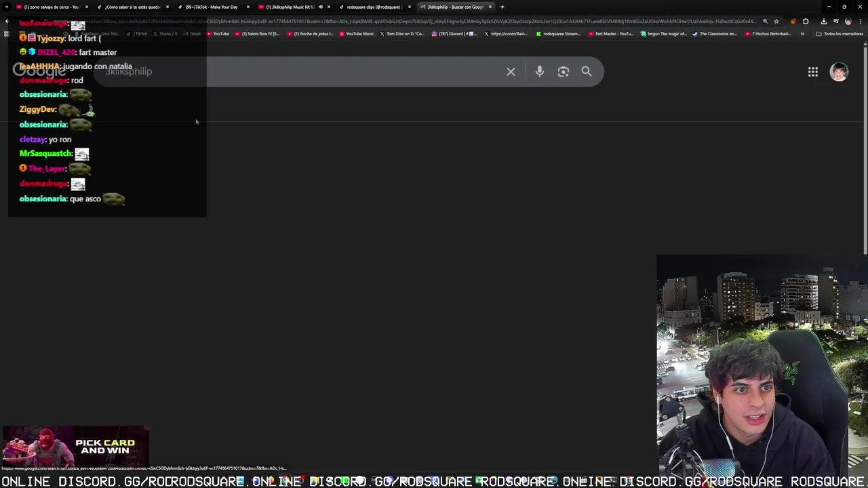Open the media controls icon in the toolbar
The image size is (868, 488).
coord(835,22)
